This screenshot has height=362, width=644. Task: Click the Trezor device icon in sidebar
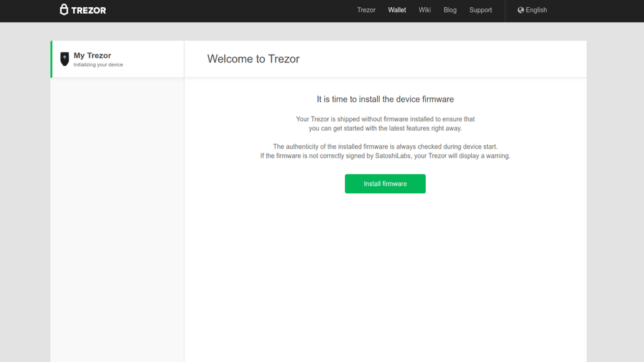(x=64, y=59)
